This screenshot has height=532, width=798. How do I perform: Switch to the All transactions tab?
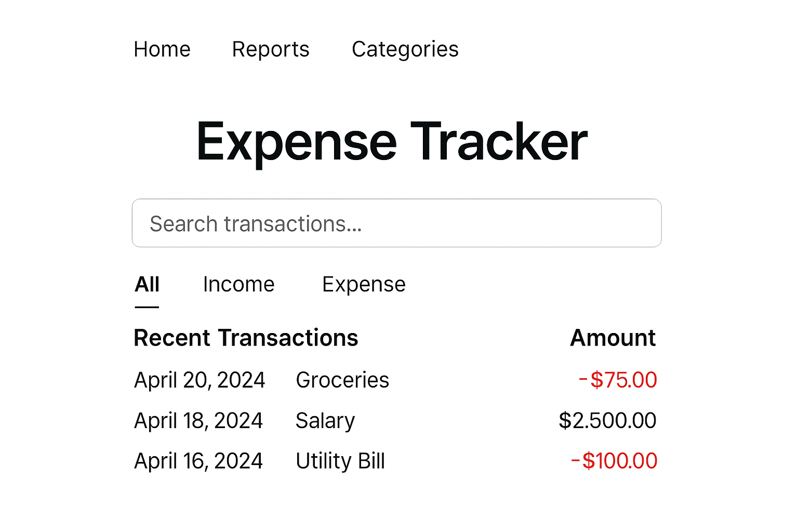[x=147, y=284]
